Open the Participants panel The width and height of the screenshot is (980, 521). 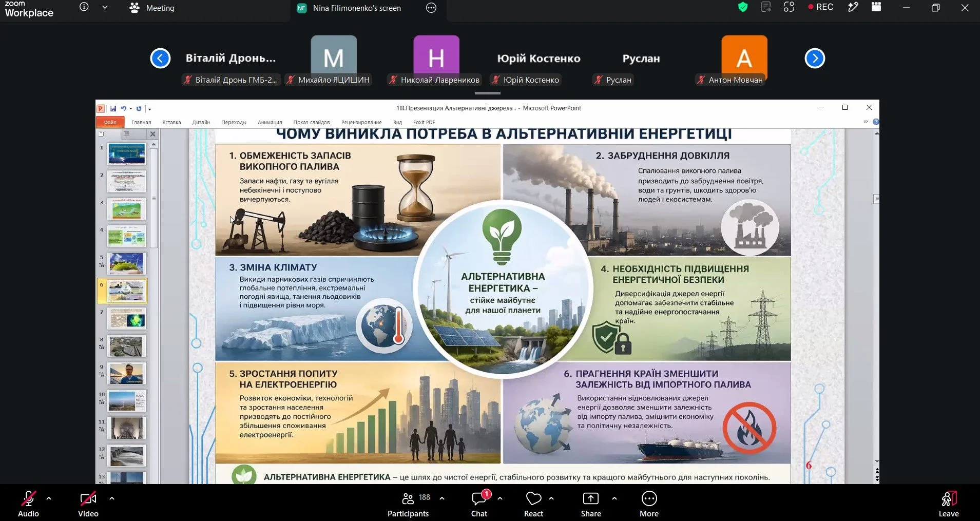click(409, 504)
